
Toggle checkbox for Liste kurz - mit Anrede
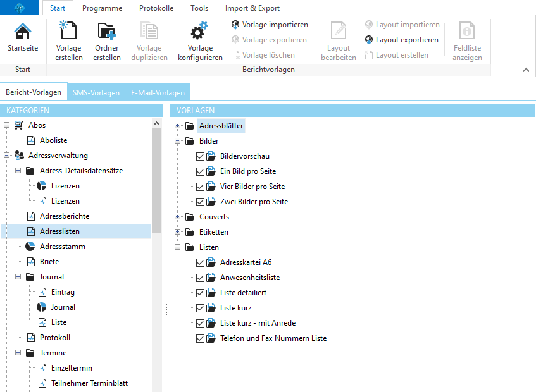click(x=201, y=323)
